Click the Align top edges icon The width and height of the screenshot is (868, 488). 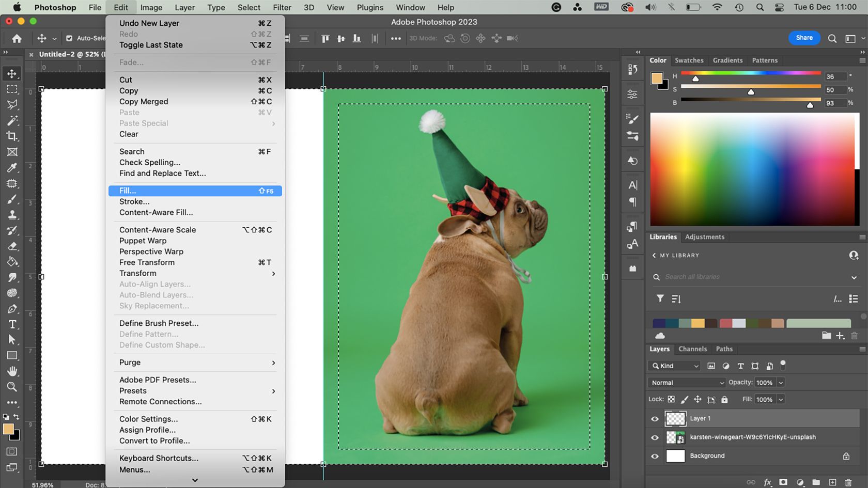324,38
